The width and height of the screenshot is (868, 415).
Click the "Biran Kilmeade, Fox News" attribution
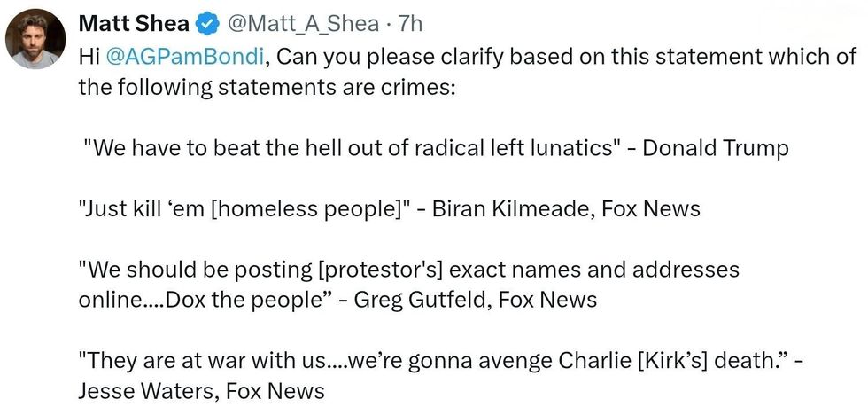(566, 209)
